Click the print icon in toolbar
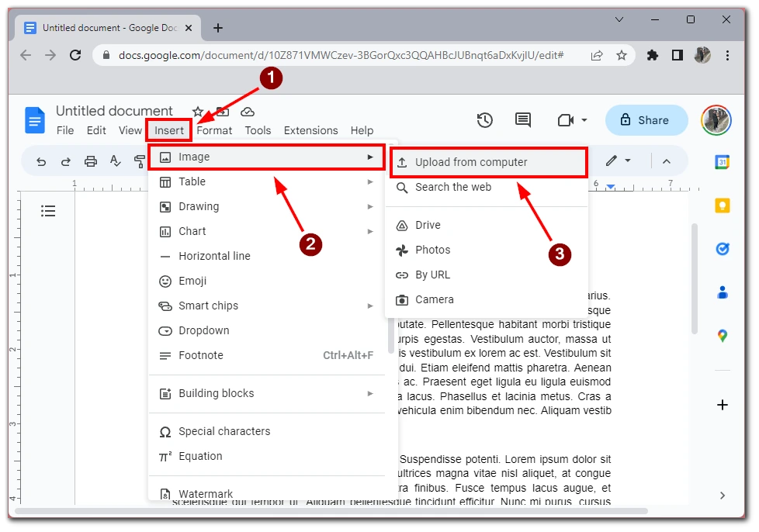The height and width of the screenshot is (532, 759). [91, 161]
